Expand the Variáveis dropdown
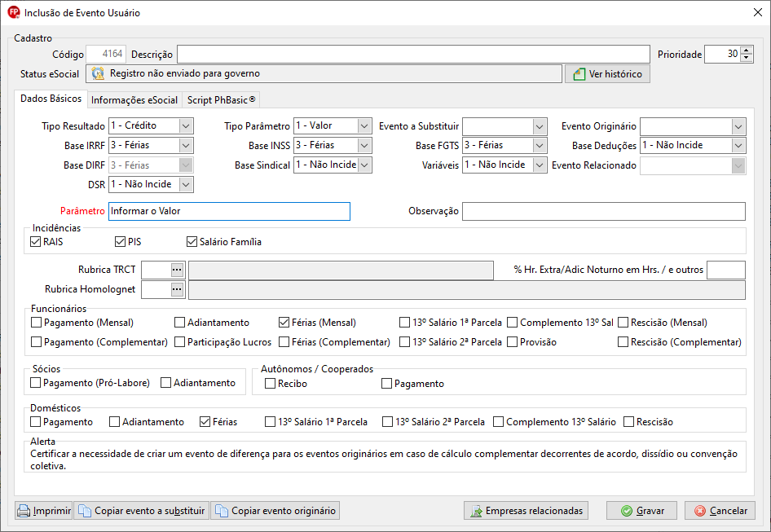 click(540, 165)
